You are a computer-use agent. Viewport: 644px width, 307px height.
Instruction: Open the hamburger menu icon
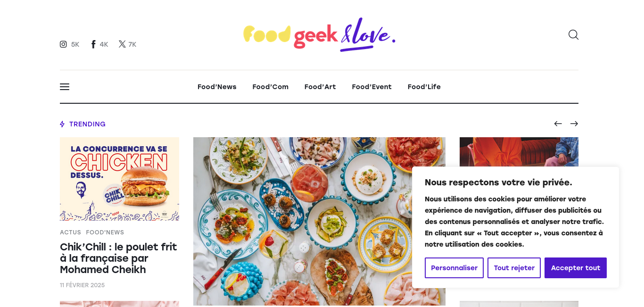[x=65, y=87]
